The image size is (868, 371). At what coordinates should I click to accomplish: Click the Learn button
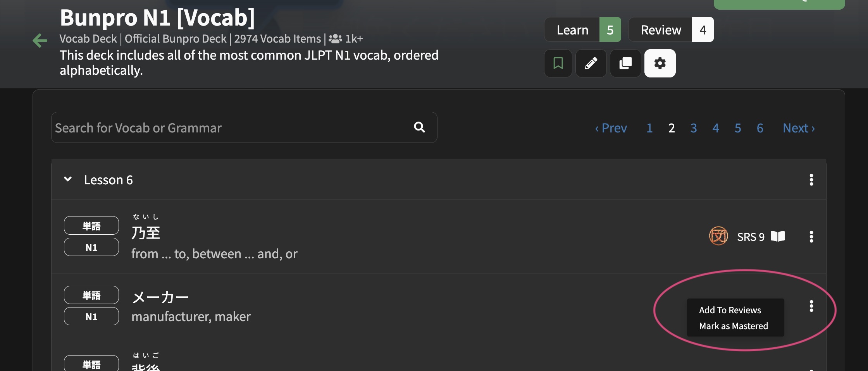click(x=582, y=29)
